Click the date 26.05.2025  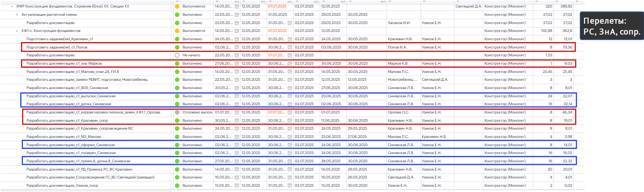[x=357, y=177]
